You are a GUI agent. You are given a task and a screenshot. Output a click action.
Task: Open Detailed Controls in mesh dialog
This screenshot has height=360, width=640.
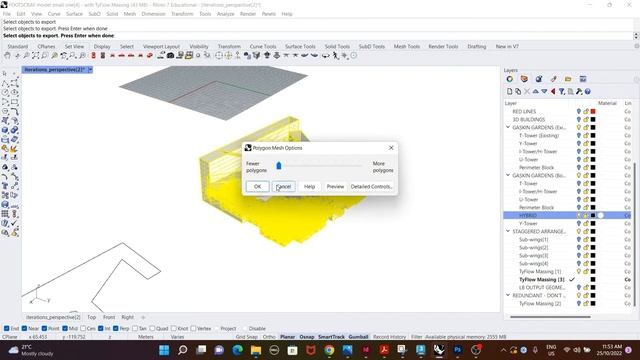pyautogui.click(x=371, y=187)
